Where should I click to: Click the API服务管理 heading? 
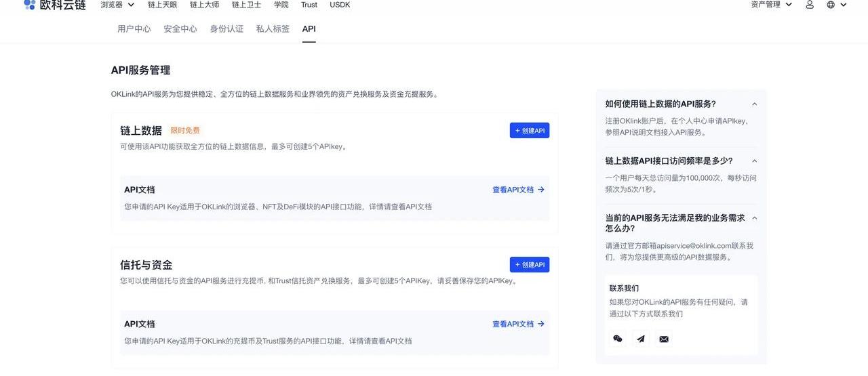[140, 70]
